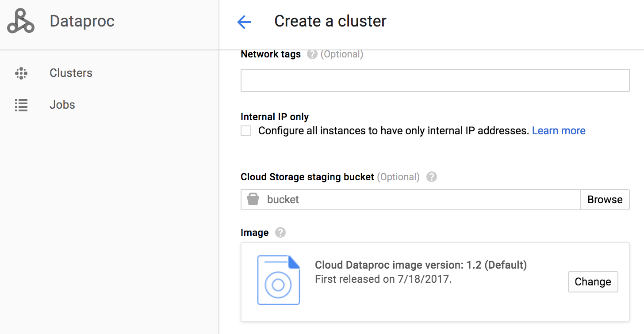Open the Network tags help tooltip icon

pos(311,54)
